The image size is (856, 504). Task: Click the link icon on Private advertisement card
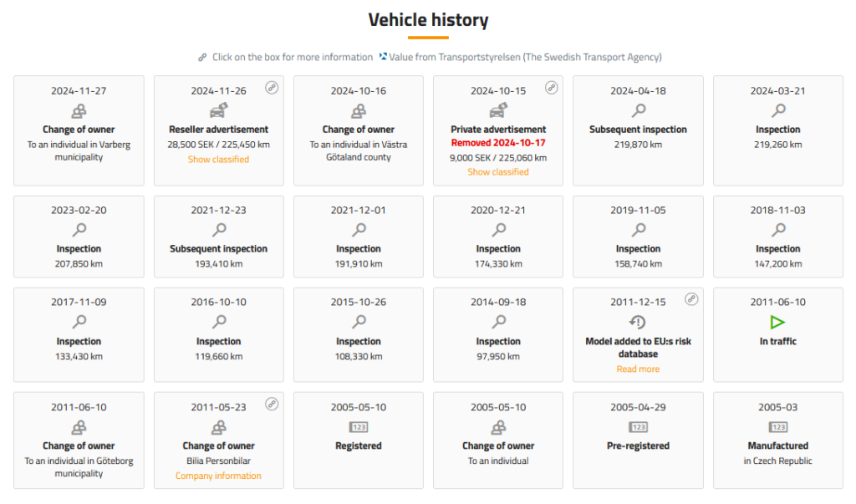[552, 88]
